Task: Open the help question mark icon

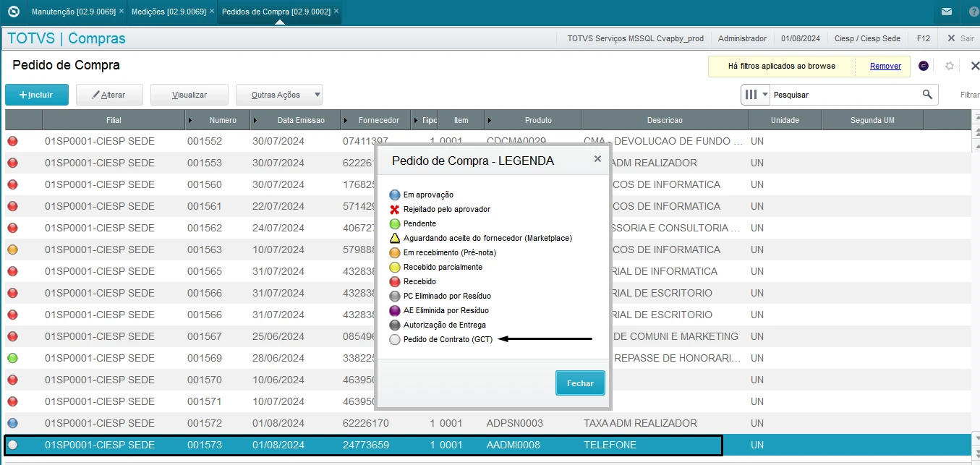Action: point(971,12)
